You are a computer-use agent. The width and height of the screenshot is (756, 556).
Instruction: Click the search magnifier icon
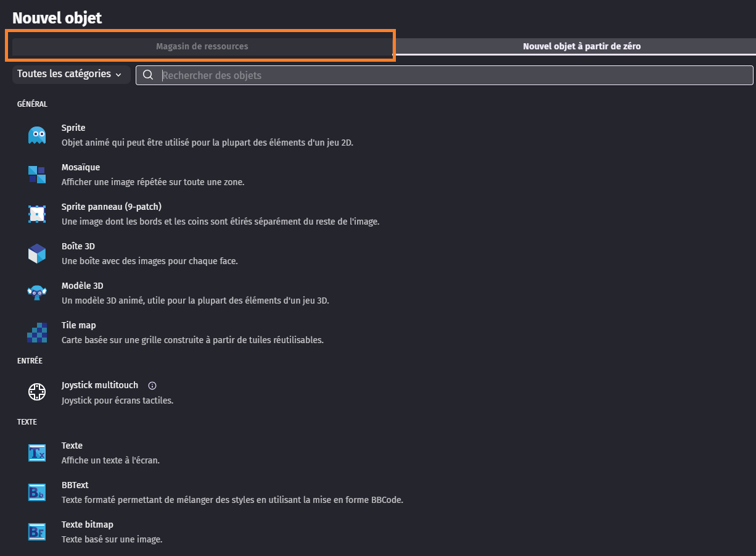(x=148, y=75)
